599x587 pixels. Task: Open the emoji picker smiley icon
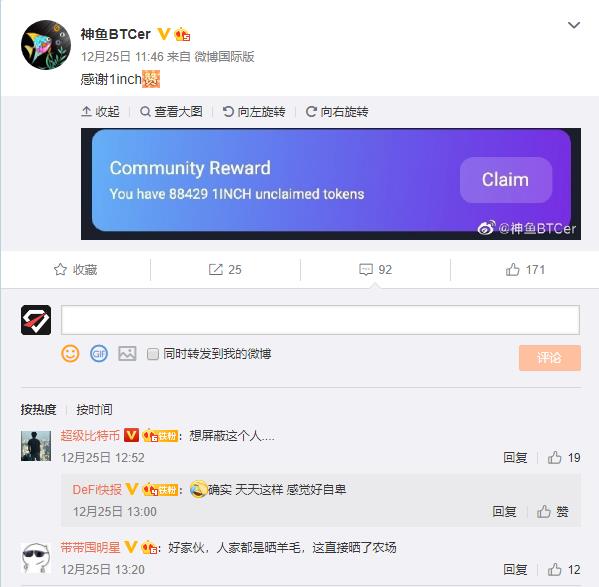pyautogui.click(x=70, y=354)
